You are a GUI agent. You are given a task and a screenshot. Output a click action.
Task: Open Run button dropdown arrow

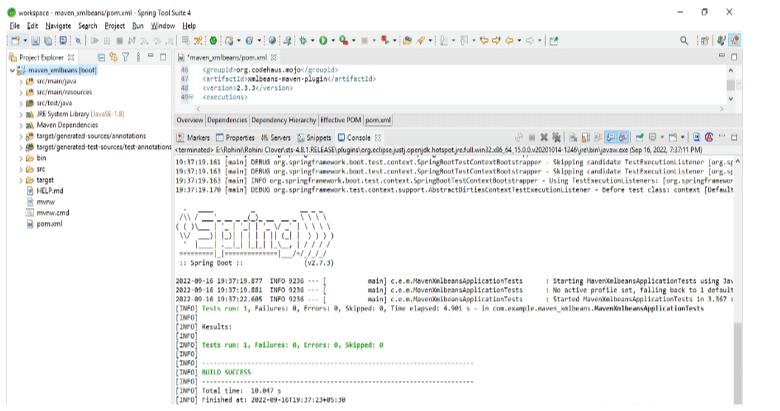pos(333,40)
